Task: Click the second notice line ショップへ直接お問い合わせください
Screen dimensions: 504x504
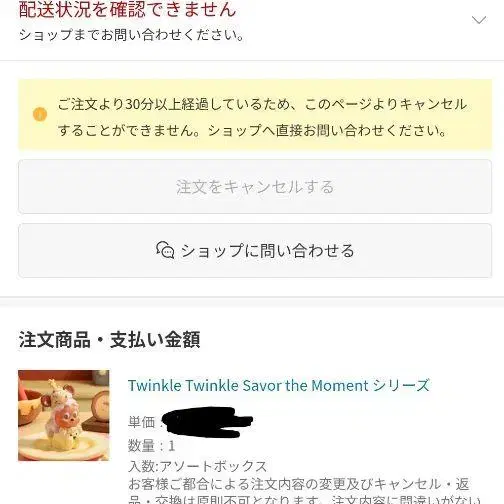Action: pos(327,130)
